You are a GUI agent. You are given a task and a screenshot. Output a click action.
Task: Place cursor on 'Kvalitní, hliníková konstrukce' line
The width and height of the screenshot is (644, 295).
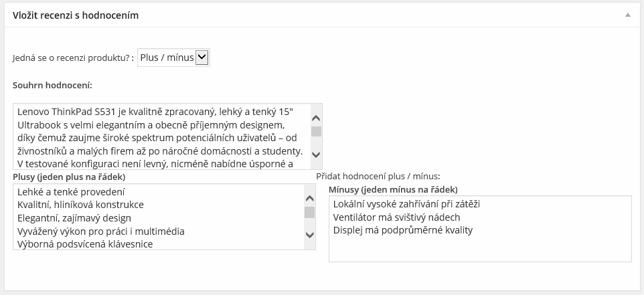80,205
